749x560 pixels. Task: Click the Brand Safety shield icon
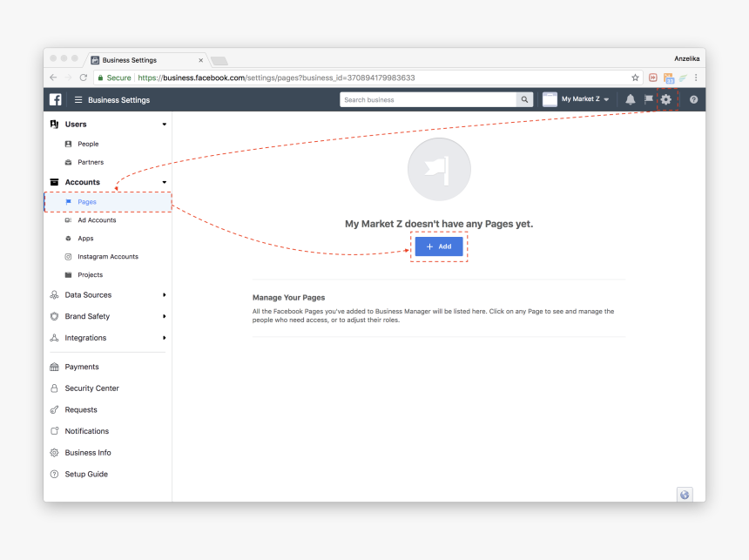[x=55, y=316]
